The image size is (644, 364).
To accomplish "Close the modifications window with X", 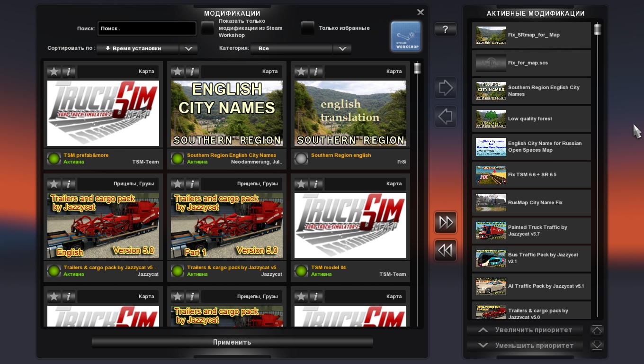I will 420,12.
